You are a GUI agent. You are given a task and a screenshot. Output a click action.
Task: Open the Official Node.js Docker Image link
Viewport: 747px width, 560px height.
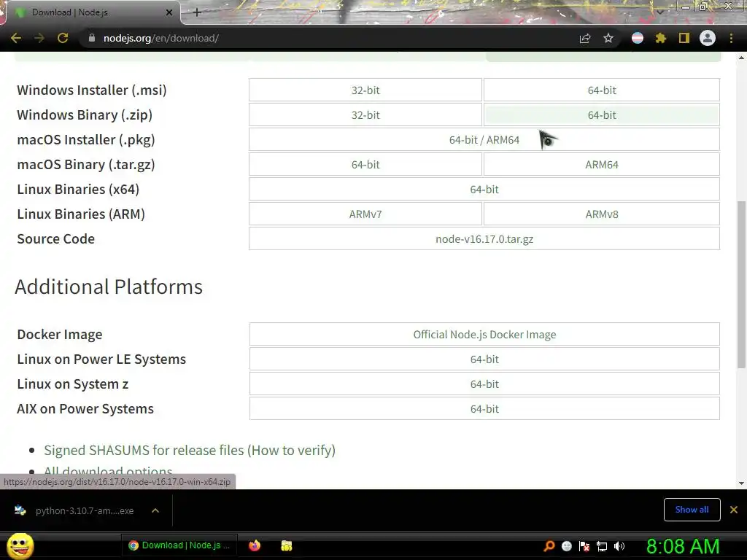(x=484, y=334)
